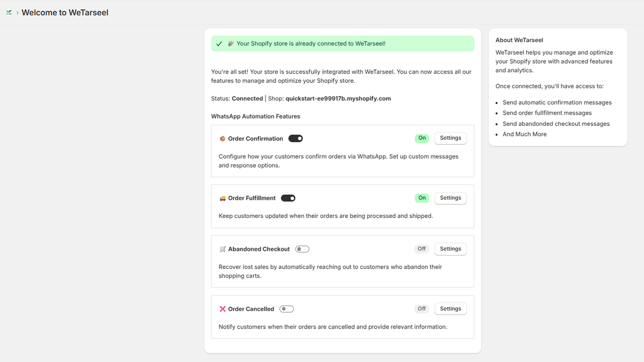Click the Off badge for Order Cancelled
The height and width of the screenshot is (362, 644).
click(421, 309)
